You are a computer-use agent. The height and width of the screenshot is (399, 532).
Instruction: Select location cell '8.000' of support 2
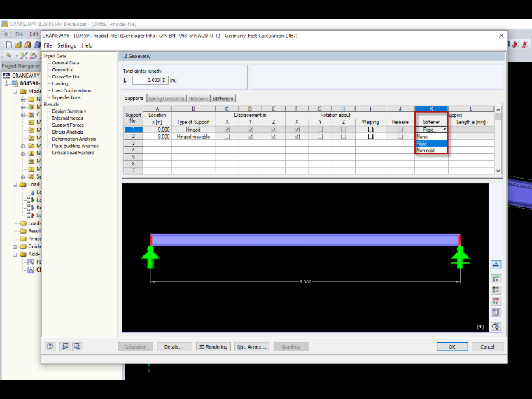(157, 136)
